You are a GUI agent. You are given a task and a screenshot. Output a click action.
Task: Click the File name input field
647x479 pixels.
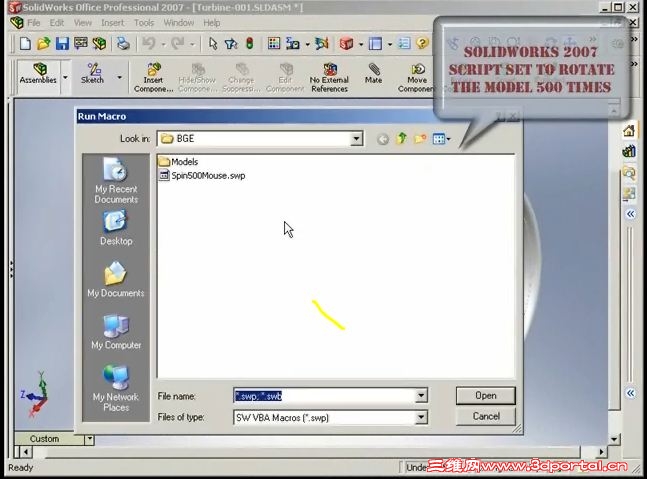[x=325, y=396]
